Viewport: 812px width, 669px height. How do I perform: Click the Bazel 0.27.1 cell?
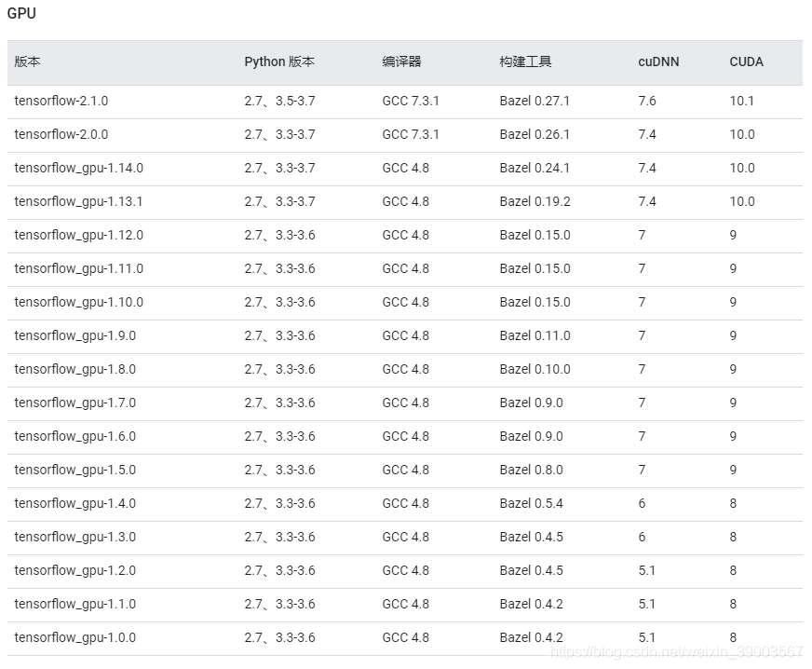[535, 101]
